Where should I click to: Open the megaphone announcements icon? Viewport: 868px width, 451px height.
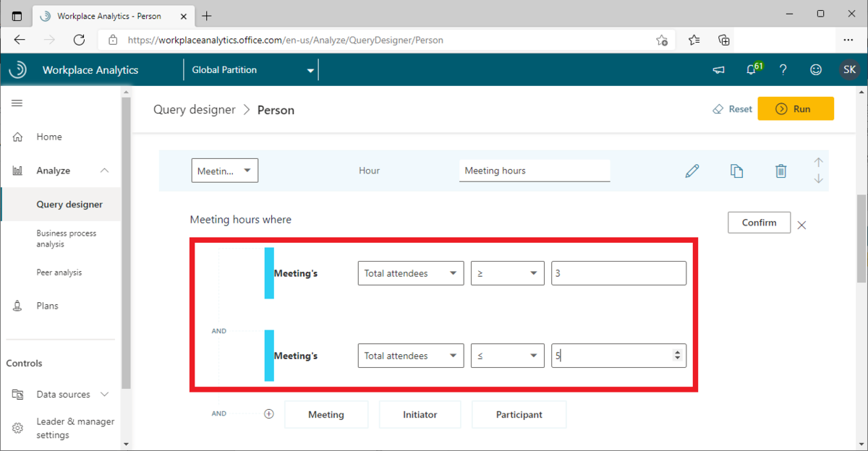[x=718, y=70]
